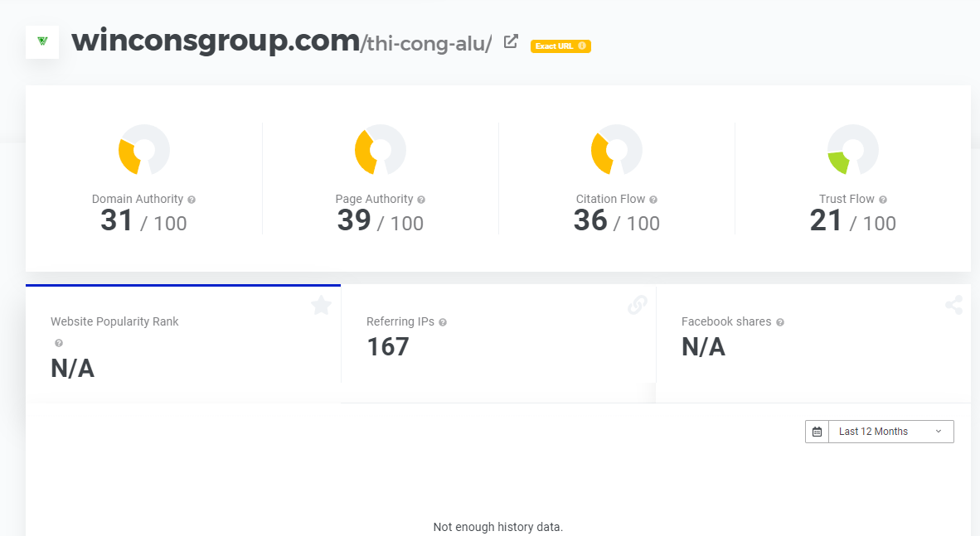The width and height of the screenshot is (980, 536).
Task: Click the Domain Authority help icon
Action: pyautogui.click(x=192, y=200)
